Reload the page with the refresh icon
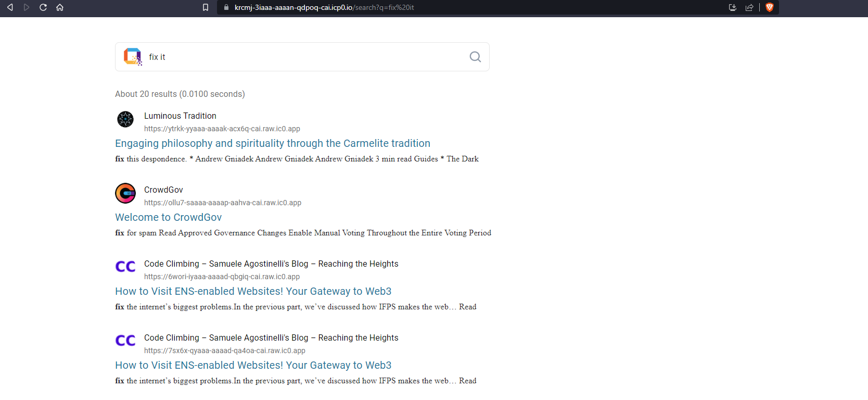Screen dimensions: 868x400 (x=43, y=7)
